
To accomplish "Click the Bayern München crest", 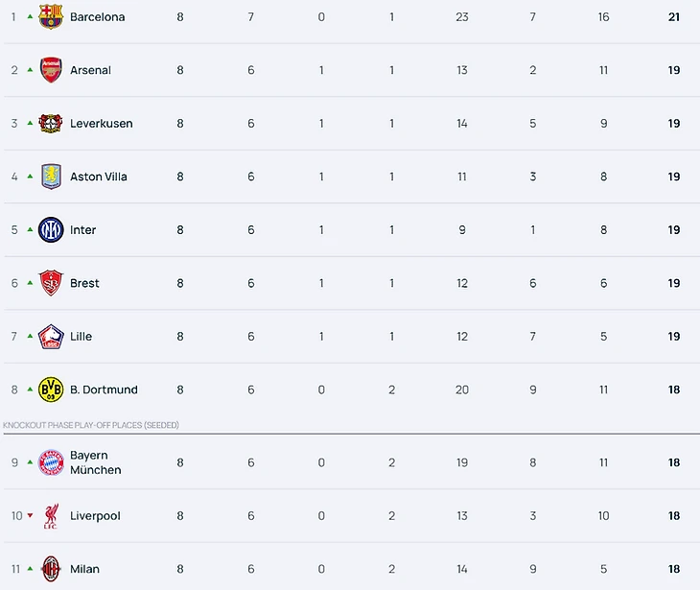I will point(51,462).
